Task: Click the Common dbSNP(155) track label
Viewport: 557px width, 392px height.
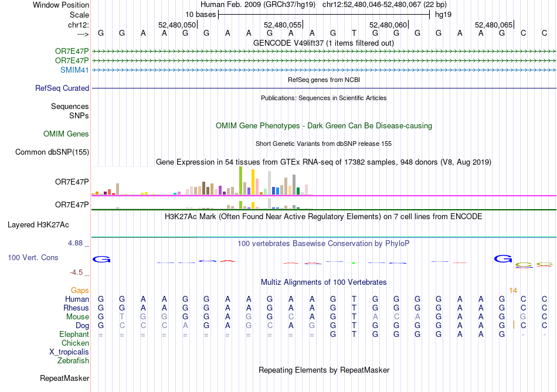Action: (52, 152)
